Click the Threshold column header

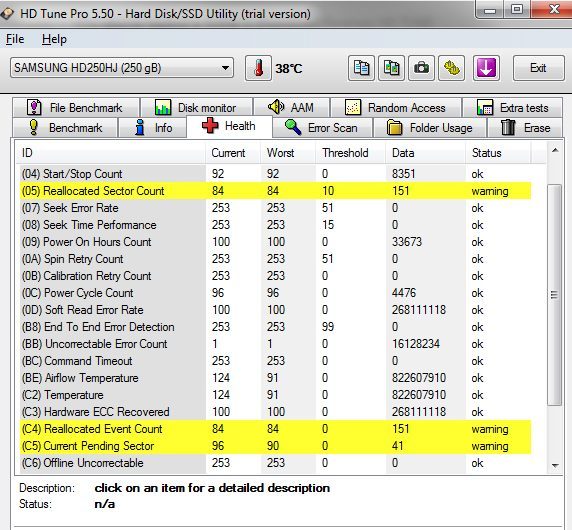(x=351, y=153)
